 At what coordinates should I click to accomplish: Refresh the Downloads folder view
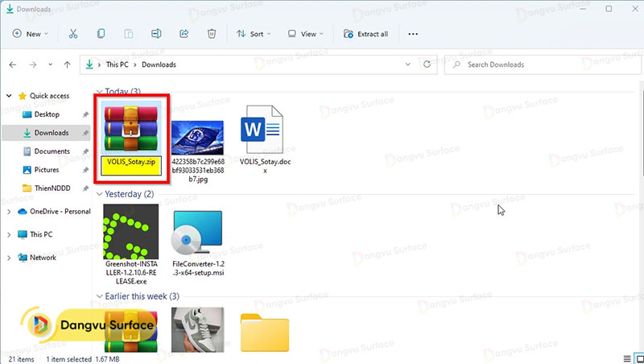tap(431, 64)
